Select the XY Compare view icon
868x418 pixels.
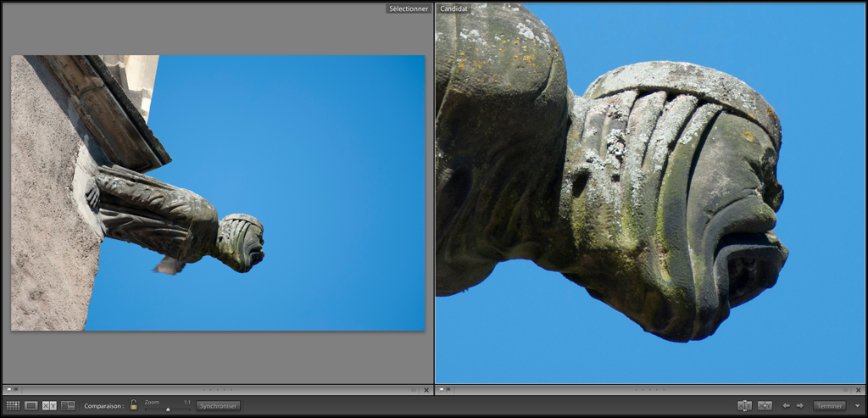49,406
